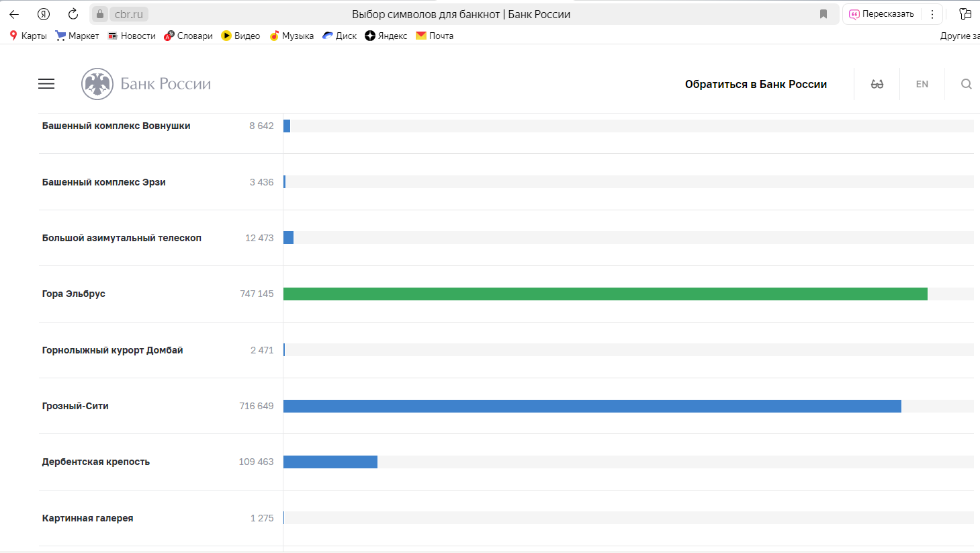The width and height of the screenshot is (980, 553).
Task: Open the Маркет bookmark
Action: coord(77,36)
